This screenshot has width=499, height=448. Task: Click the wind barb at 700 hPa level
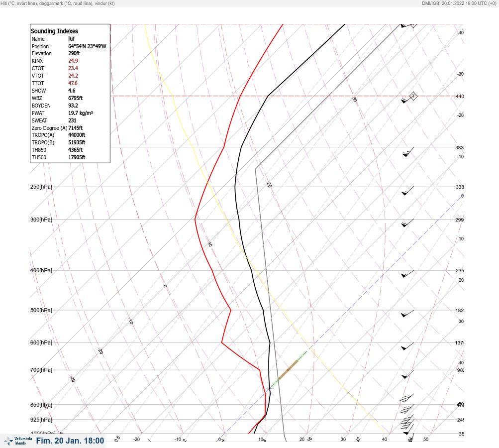point(407,374)
